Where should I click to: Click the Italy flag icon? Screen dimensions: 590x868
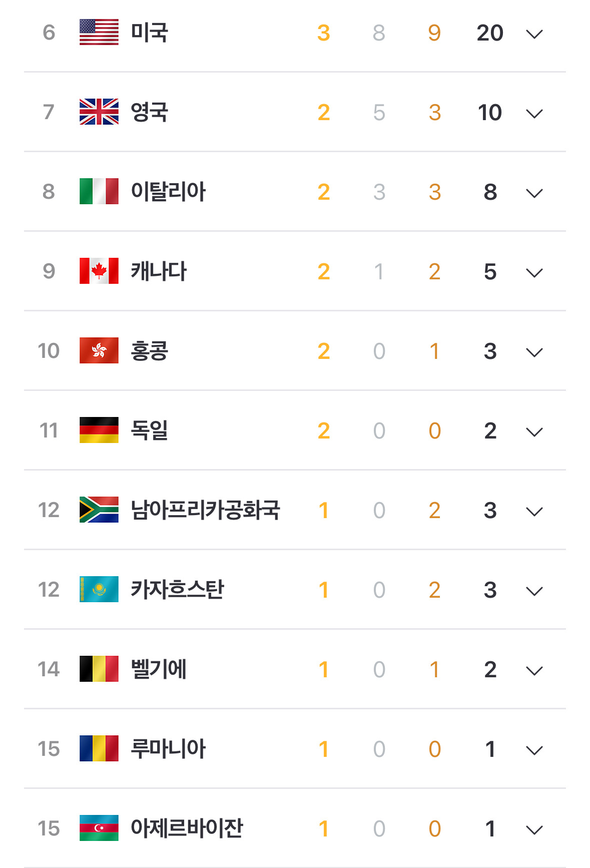(x=99, y=191)
